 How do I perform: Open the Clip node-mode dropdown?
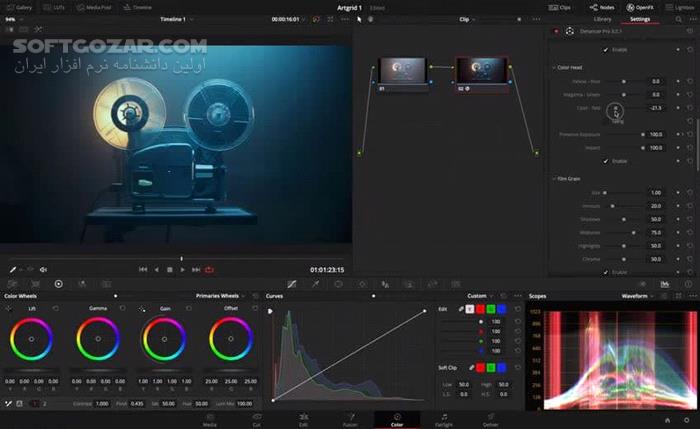click(467, 19)
